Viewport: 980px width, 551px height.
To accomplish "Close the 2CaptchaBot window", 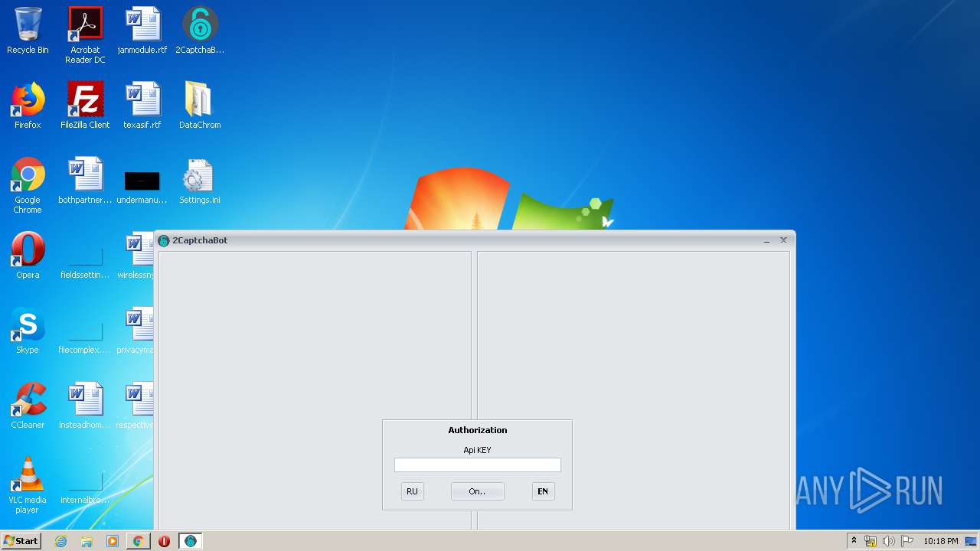I will click(783, 240).
